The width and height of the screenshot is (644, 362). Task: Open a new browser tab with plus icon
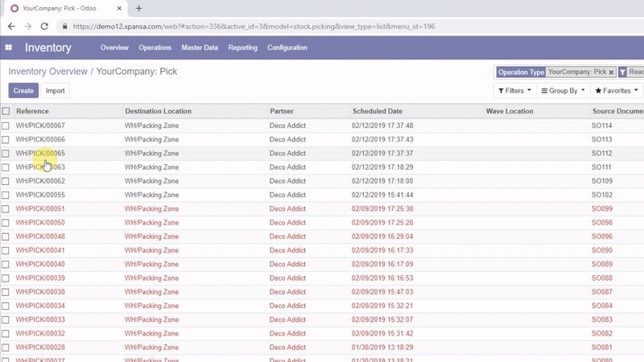[x=138, y=8]
